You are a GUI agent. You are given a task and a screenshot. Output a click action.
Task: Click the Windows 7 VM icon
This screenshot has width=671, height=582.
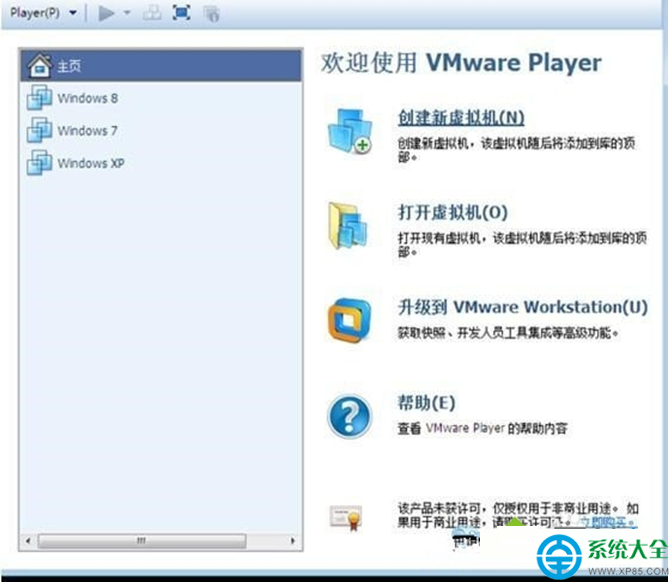pyautogui.click(x=39, y=130)
